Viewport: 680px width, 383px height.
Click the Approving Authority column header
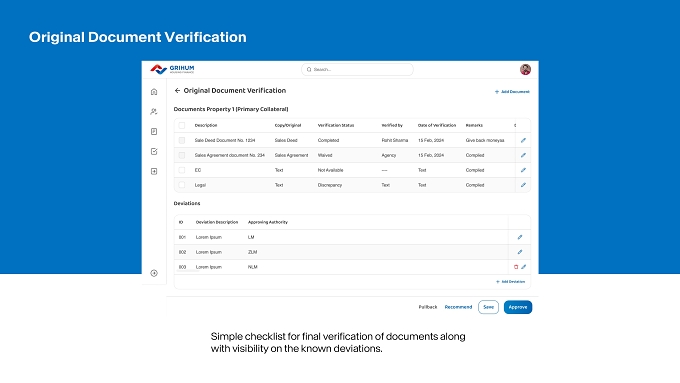coord(268,222)
